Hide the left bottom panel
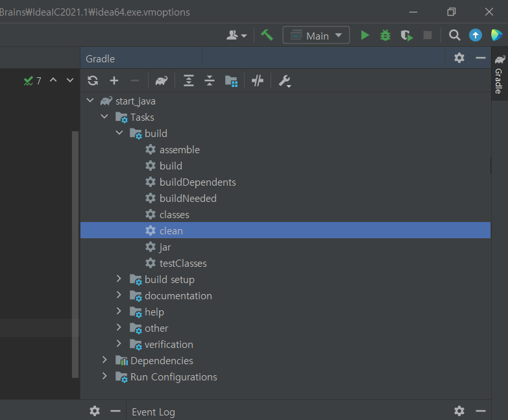 115,411
